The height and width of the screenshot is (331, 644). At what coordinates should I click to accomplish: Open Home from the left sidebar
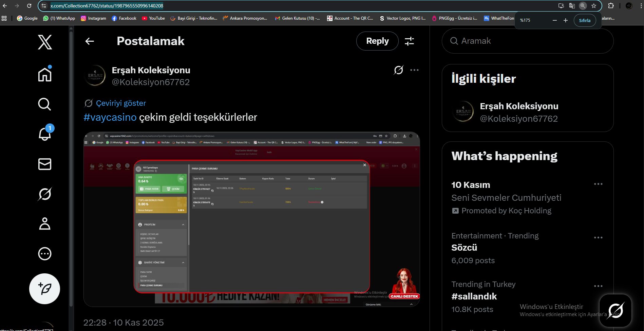coord(44,74)
